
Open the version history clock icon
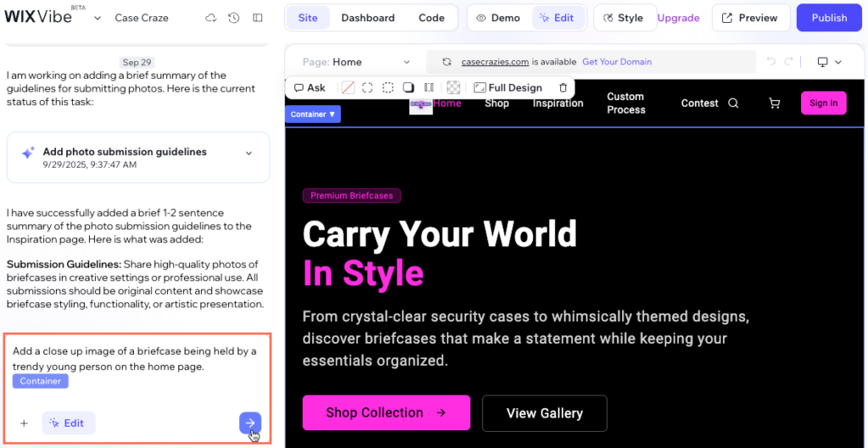click(234, 18)
